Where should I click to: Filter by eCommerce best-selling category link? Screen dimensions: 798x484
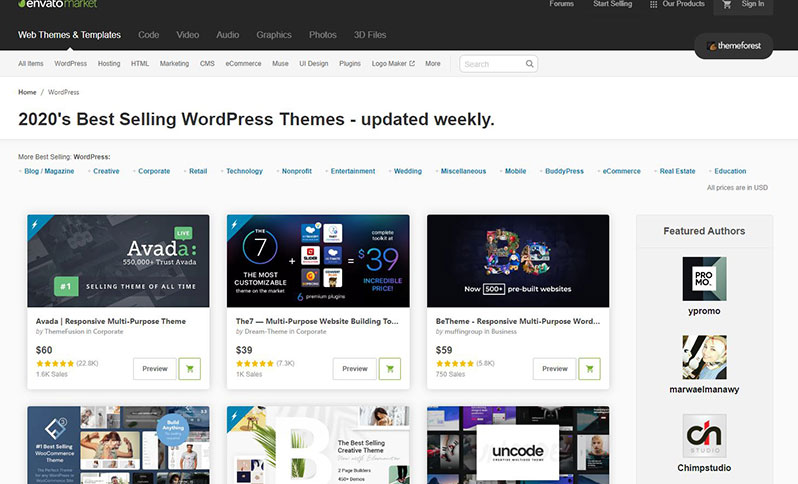coord(621,171)
